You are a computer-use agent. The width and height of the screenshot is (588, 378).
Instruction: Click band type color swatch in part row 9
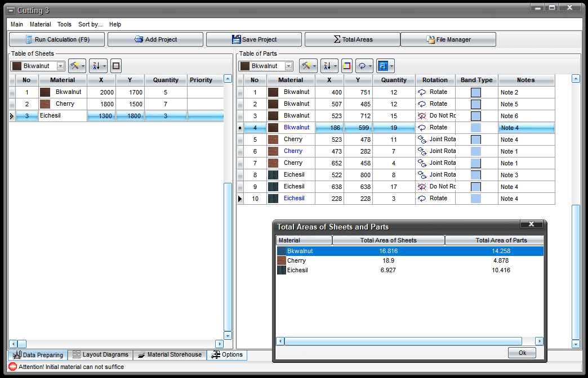pyautogui.click(x=476, y=187)
